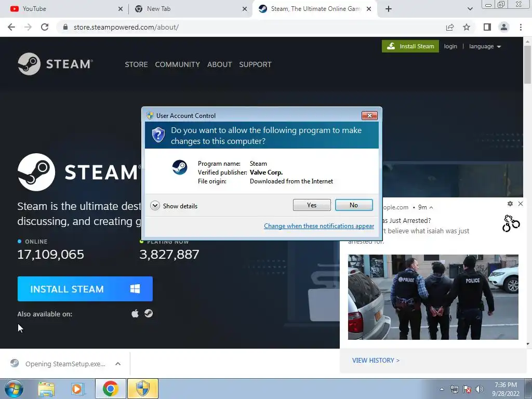Open the tab search dropdown arrow

pos(470,9)
